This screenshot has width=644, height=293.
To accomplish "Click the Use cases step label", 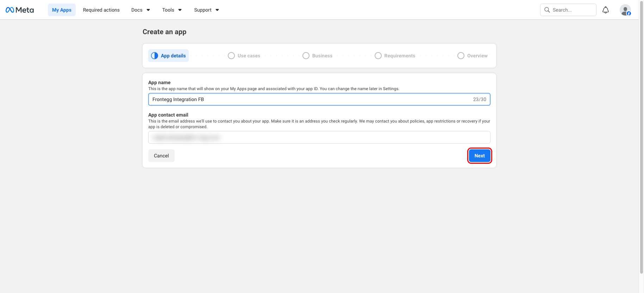I will (249, 56).
